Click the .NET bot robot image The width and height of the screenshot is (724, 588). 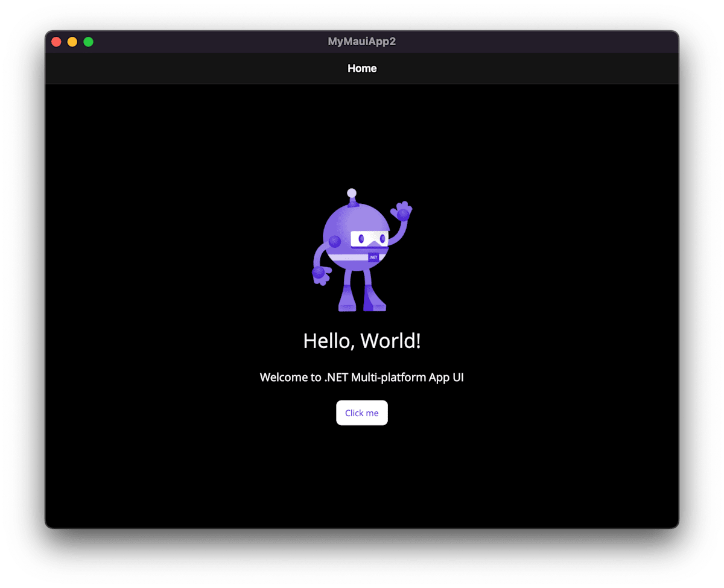point(362,250)
